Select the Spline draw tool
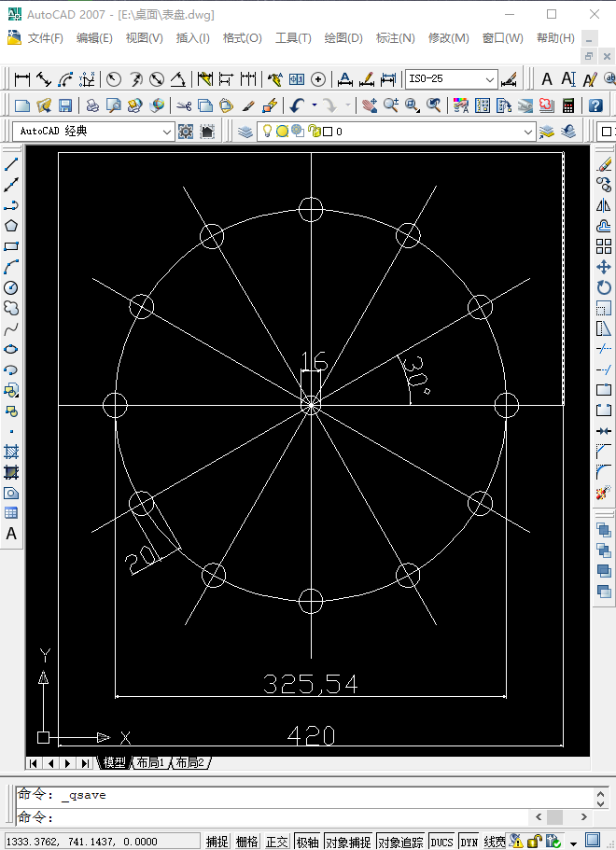 point(11,329)
